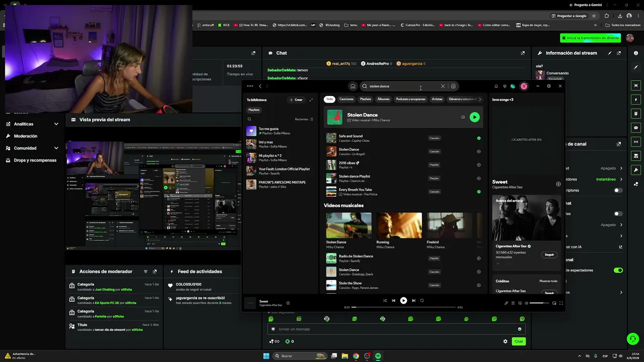
Task: Mute Spotify with the speaker icon
Action: click(526, 303)
